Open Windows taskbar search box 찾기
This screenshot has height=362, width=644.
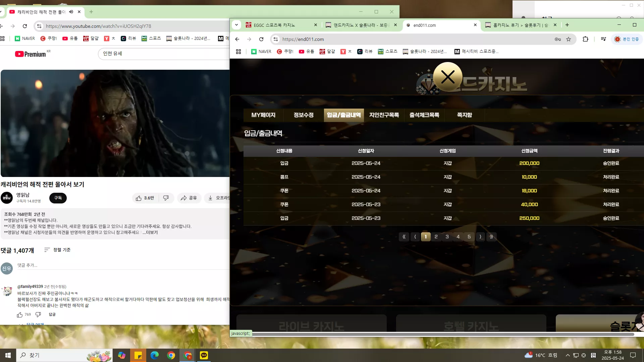click(x=64, y=355)
